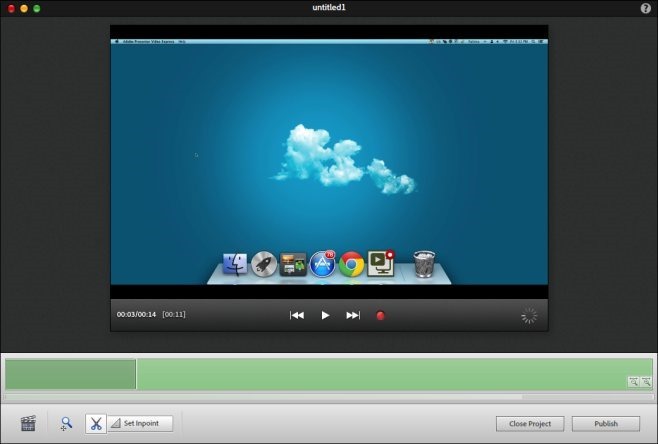Click the left timeline zoom magnifier icon
This screenshot has height=444, width=658.
(x=633, y=382)
